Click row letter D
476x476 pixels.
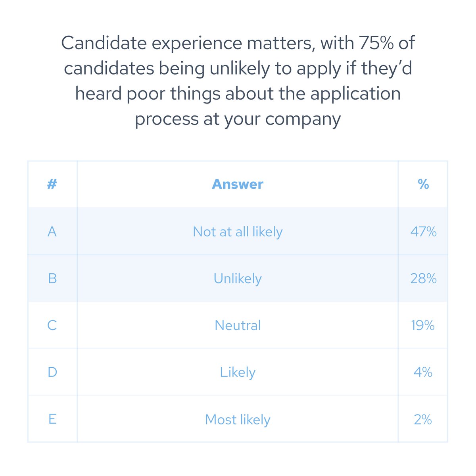52,372
